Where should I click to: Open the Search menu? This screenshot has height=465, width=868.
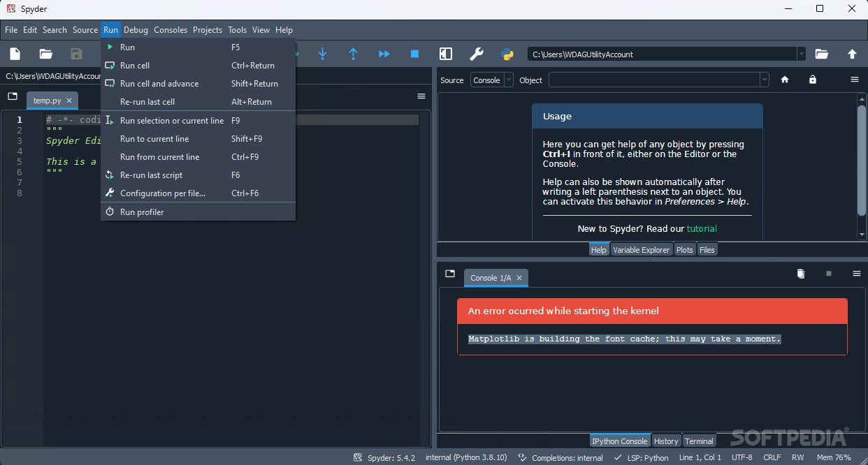(x=55, y=30)
